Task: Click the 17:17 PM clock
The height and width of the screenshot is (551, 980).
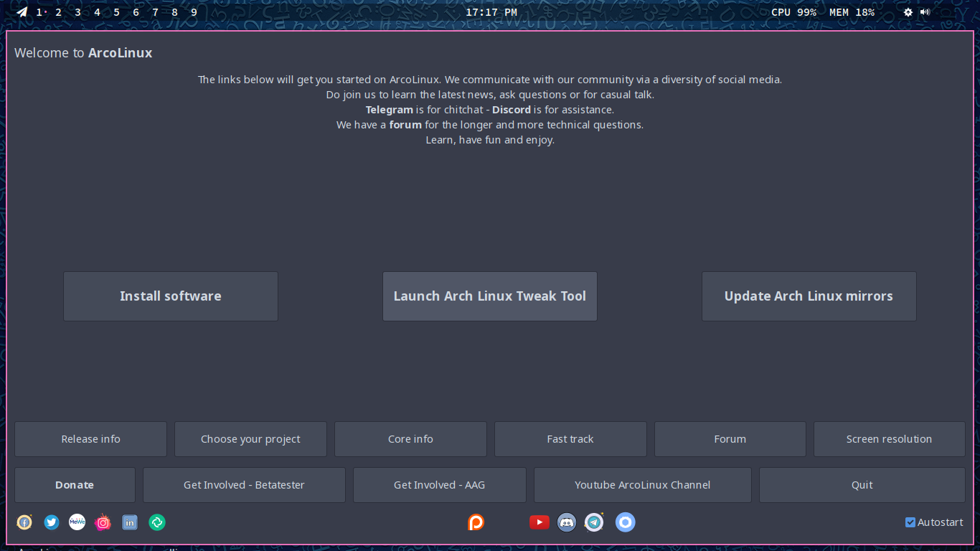Action: pos(491,12)
